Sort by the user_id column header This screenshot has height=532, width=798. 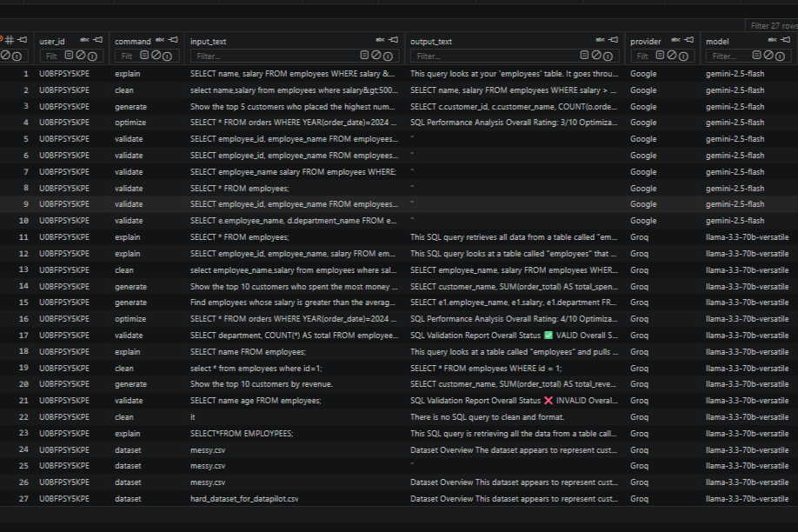tap(52, 42)
